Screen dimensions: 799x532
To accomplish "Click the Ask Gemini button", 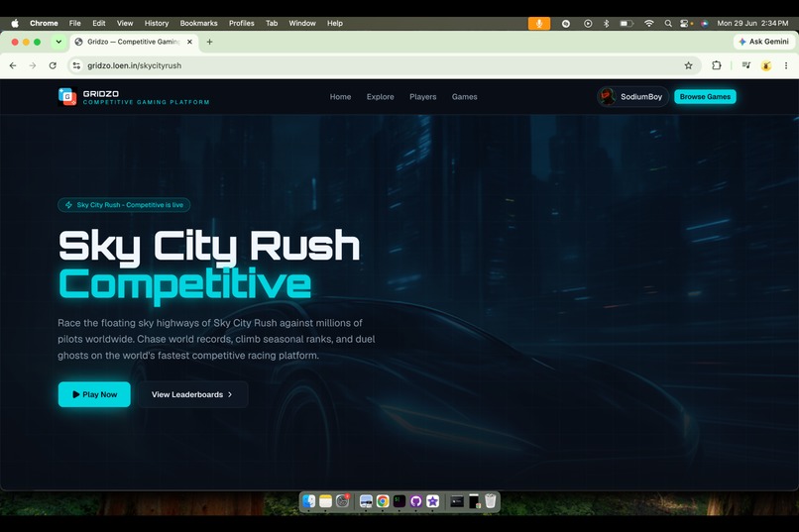I will click(x=764, y=42).
